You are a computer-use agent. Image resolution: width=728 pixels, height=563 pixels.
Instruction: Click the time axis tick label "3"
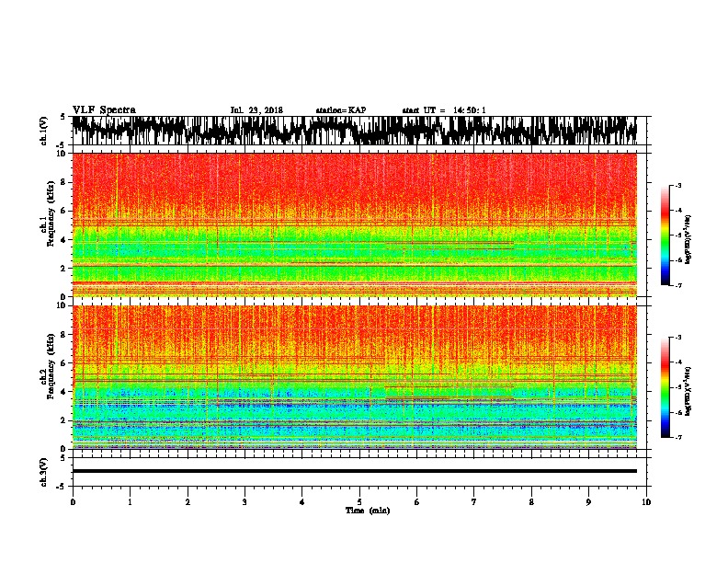click(x=245, y=502)
